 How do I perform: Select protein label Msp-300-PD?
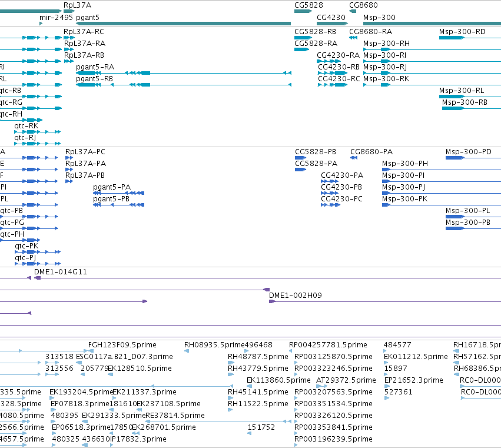[469, 152]
